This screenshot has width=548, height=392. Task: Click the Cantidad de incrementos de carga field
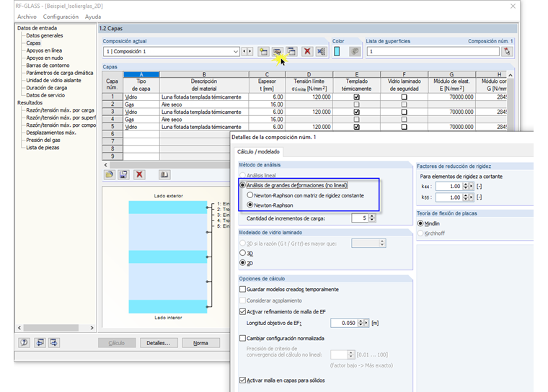pos(360,218)
